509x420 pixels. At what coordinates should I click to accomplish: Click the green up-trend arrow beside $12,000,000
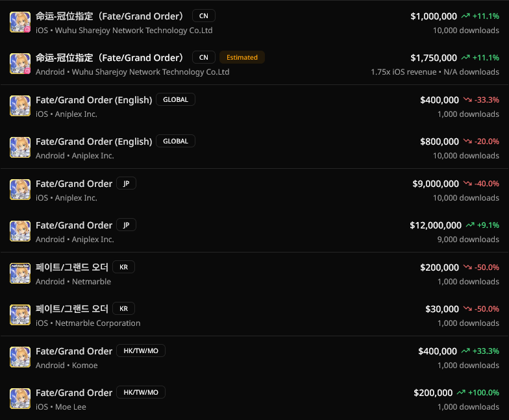pos(470,225)
